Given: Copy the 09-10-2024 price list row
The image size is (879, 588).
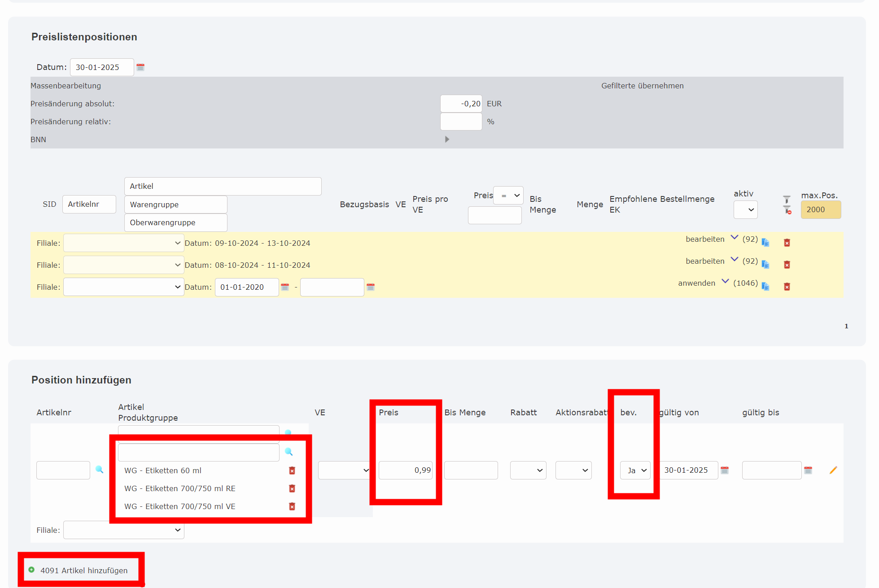Looking at the screenshot, I should [765, 243].
